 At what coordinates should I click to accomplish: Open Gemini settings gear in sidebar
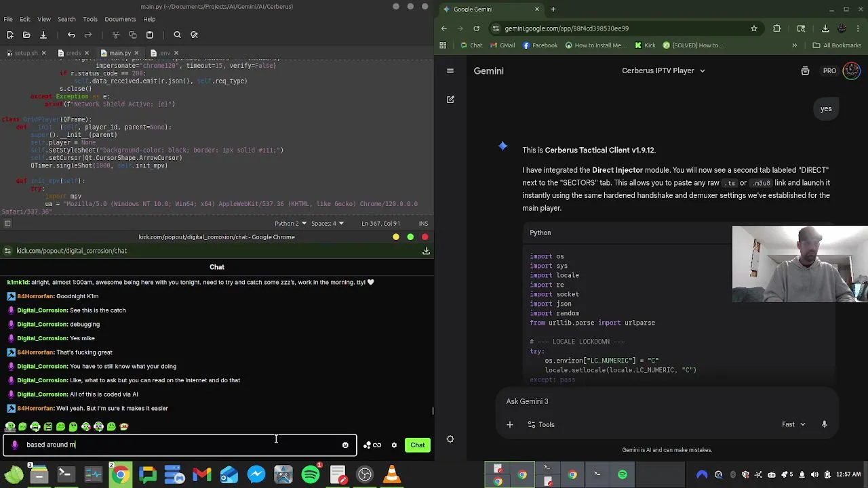click(450, 439)
